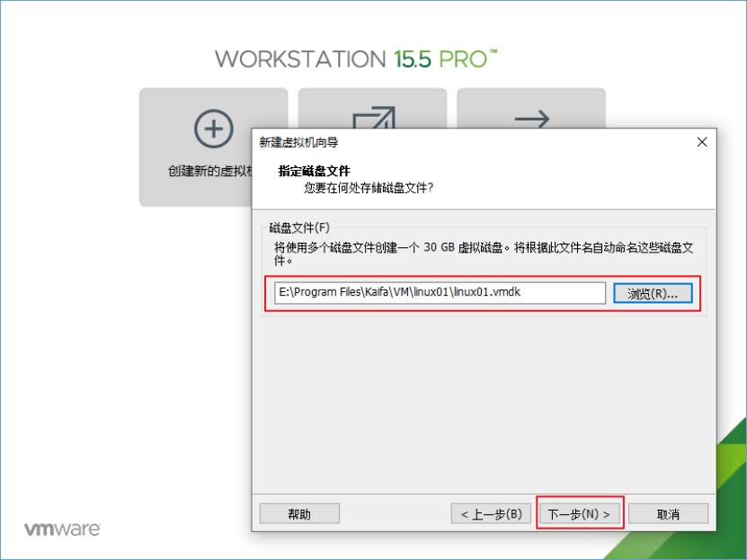Click the 30 GB virtual disk description text
Screen dimensions: 747x560
tap(484, 253)
